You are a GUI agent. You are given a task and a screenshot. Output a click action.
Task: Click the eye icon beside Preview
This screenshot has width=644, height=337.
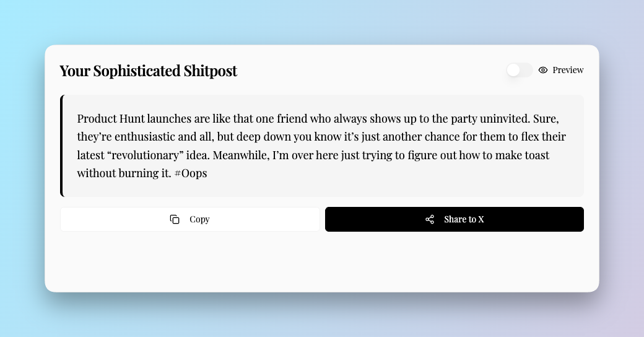[x=543, y=70]
